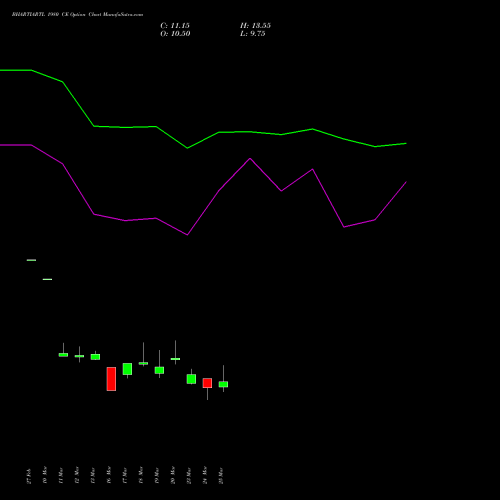Click the green candle for 23 Mar
Image resolution: width=500 pixels, height=500 pixels.
191,379
